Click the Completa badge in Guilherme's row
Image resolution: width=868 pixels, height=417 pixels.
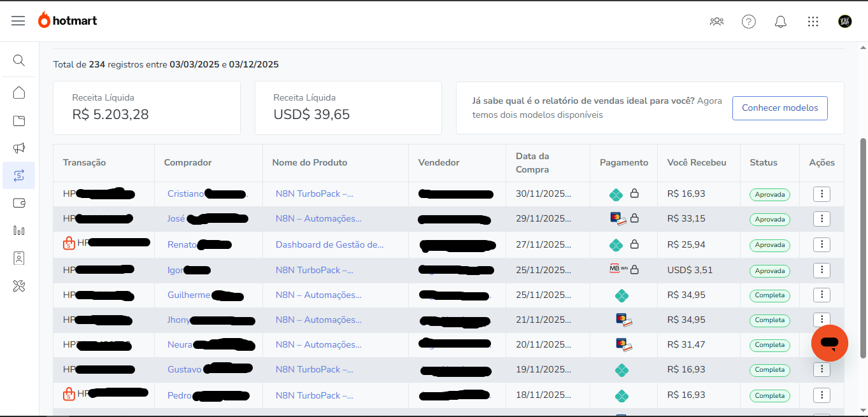click(x=770, y=295)
